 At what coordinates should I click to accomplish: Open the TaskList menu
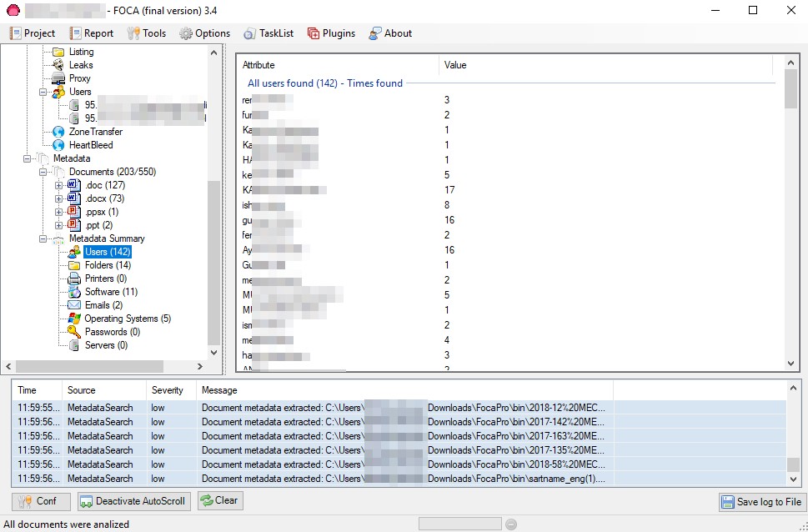pos(268,33)
